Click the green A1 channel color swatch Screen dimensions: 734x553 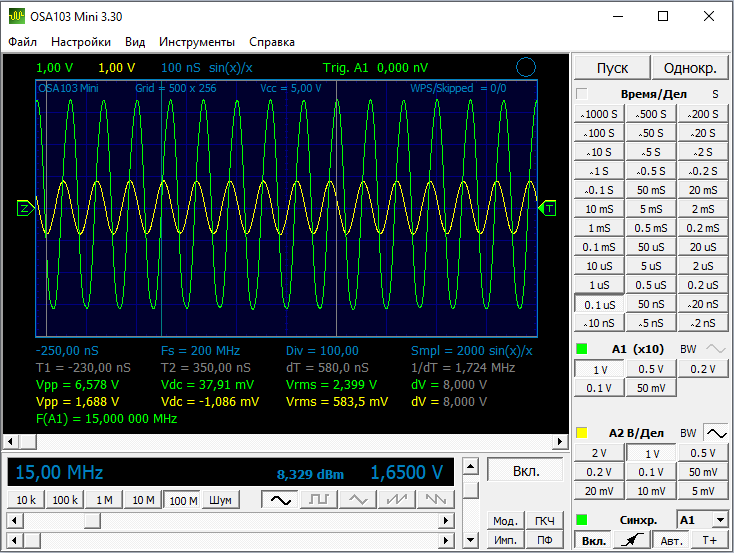(581, 349)
